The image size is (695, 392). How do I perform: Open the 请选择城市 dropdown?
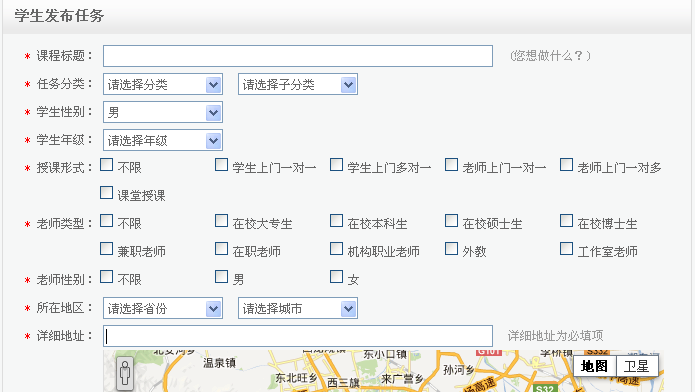(298, 308)
